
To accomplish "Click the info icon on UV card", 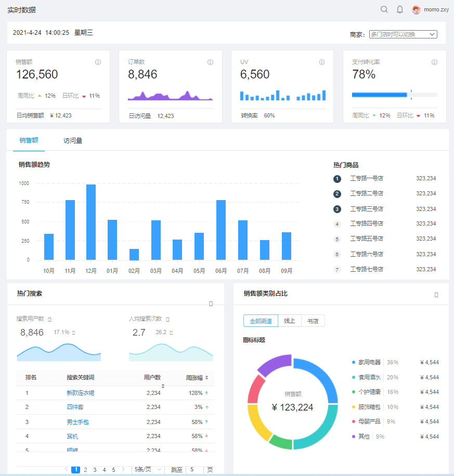I will (322, 62).
